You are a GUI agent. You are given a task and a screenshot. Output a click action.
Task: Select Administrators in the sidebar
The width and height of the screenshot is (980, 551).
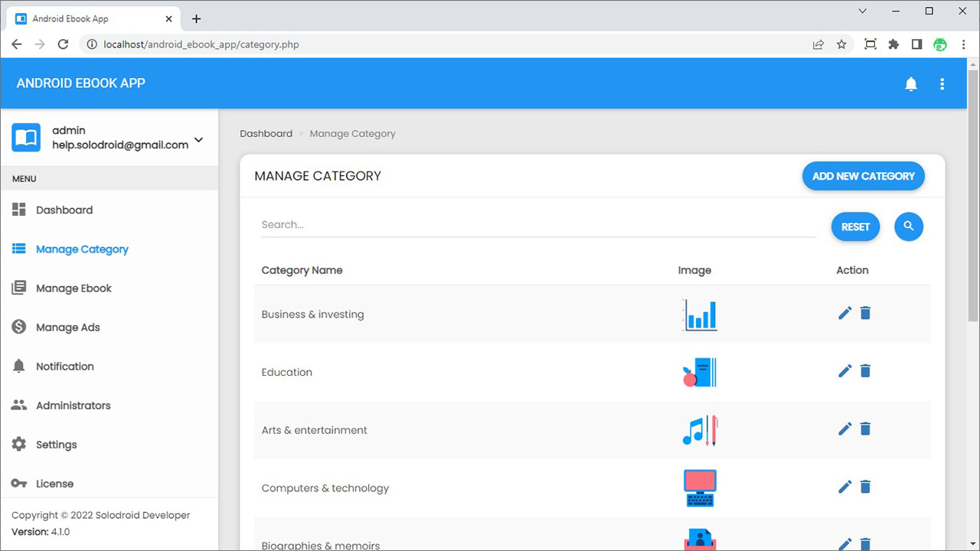coord(73,406)
